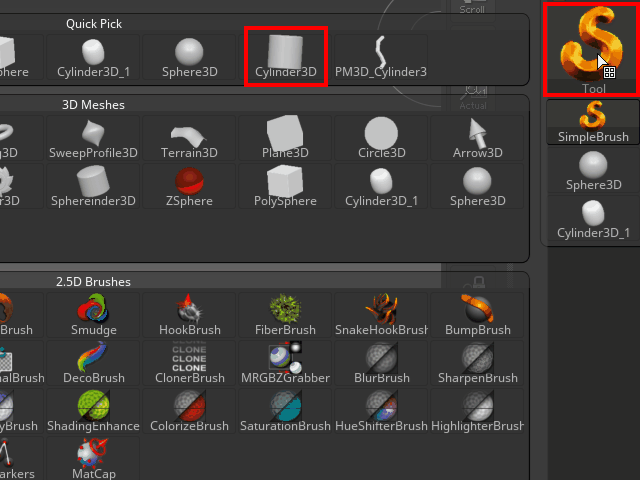Pick the PM3D_Cylinder3 tool
Viewport: 640px width, 480px height.
coord(381,56)
